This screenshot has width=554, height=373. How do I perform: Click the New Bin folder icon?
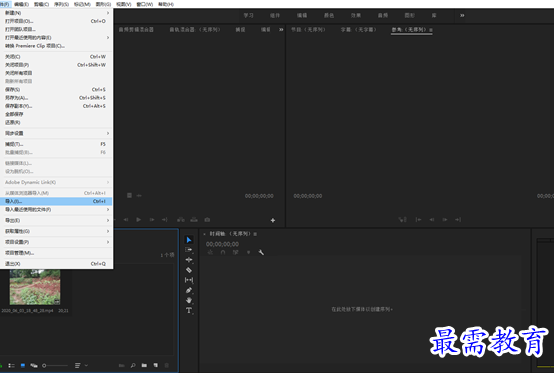pos(144,365)
